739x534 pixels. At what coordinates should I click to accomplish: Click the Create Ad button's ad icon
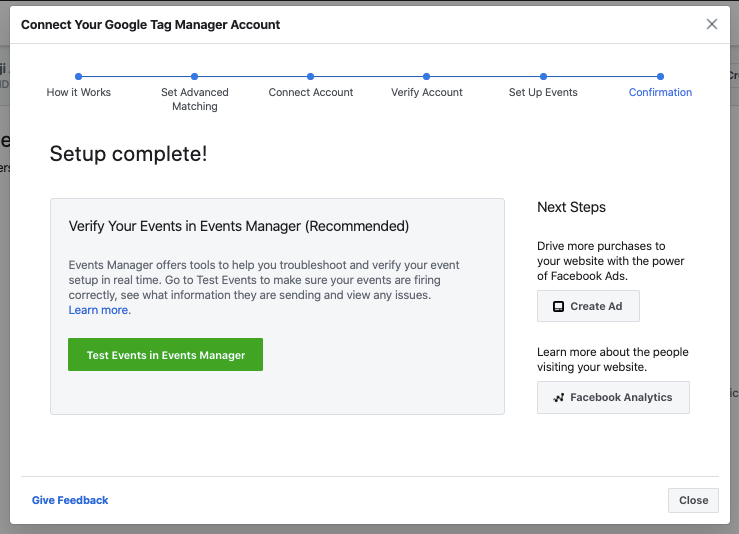[558, 306]
